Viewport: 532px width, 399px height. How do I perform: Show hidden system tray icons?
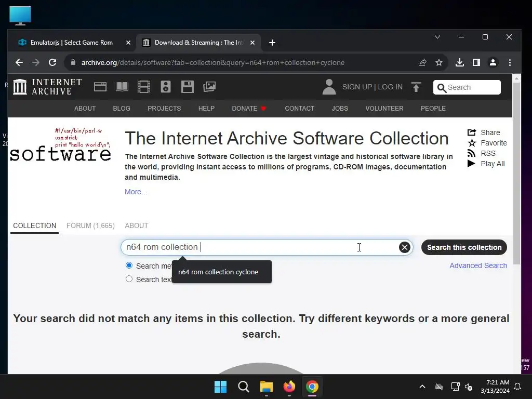pyautogui.click(x=422, y=387)
